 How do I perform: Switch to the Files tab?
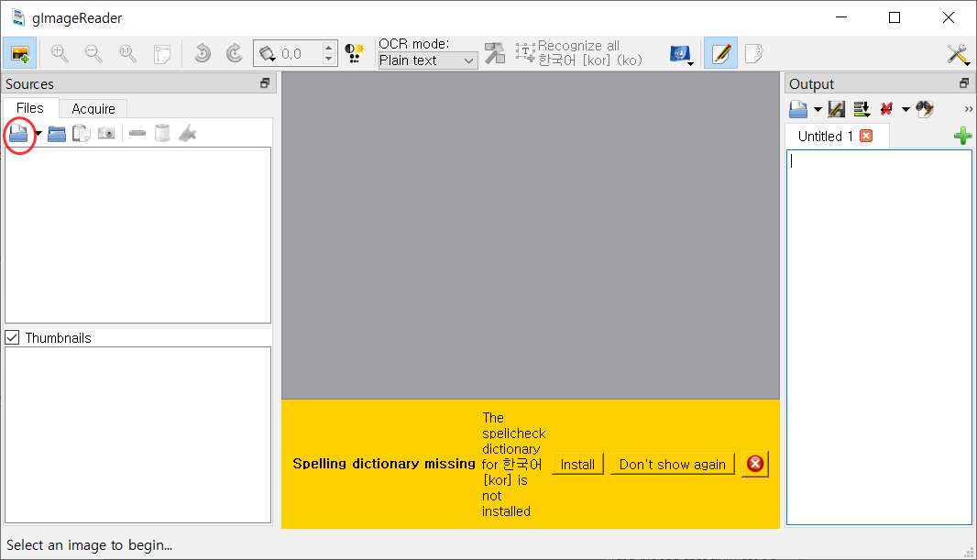click(30, 108)
